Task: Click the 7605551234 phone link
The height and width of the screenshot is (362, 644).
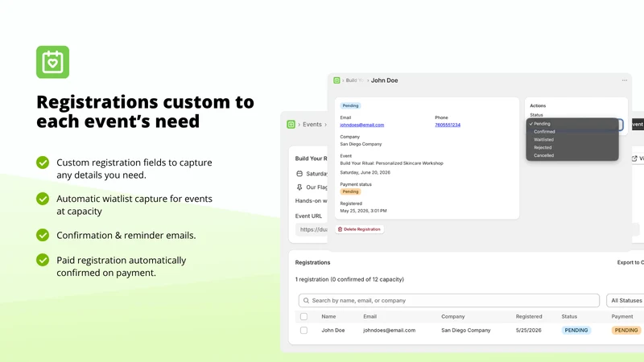Action: (x=448, y=125)
